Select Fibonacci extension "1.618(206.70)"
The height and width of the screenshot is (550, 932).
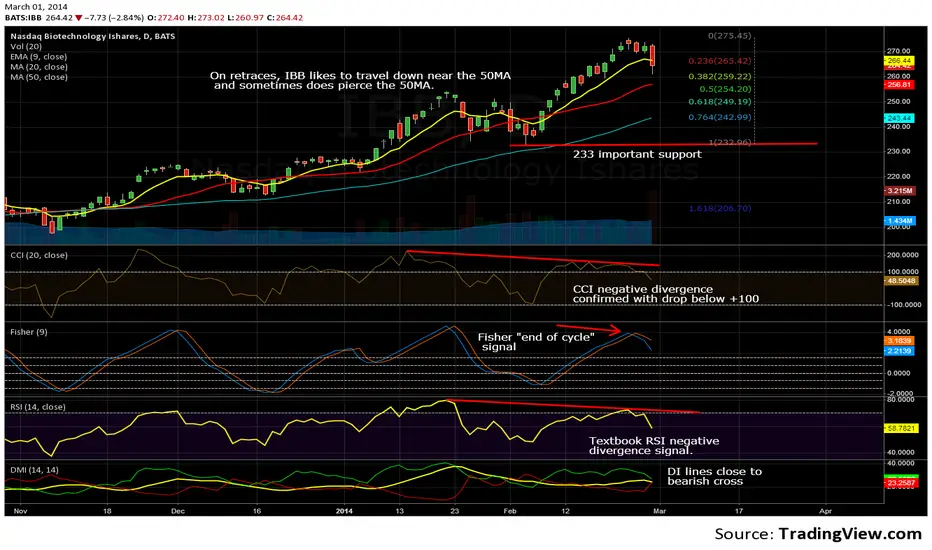click(720, 208)
